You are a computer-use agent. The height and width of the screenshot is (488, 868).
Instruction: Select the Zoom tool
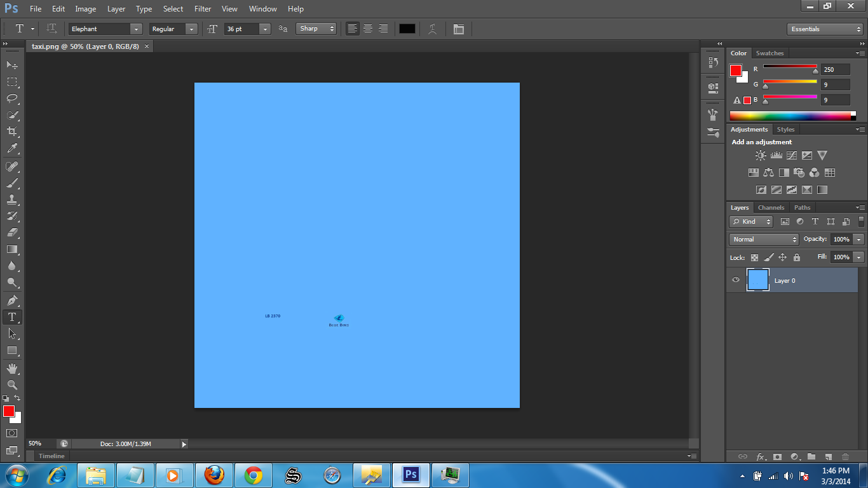click(x=12, y=385)
